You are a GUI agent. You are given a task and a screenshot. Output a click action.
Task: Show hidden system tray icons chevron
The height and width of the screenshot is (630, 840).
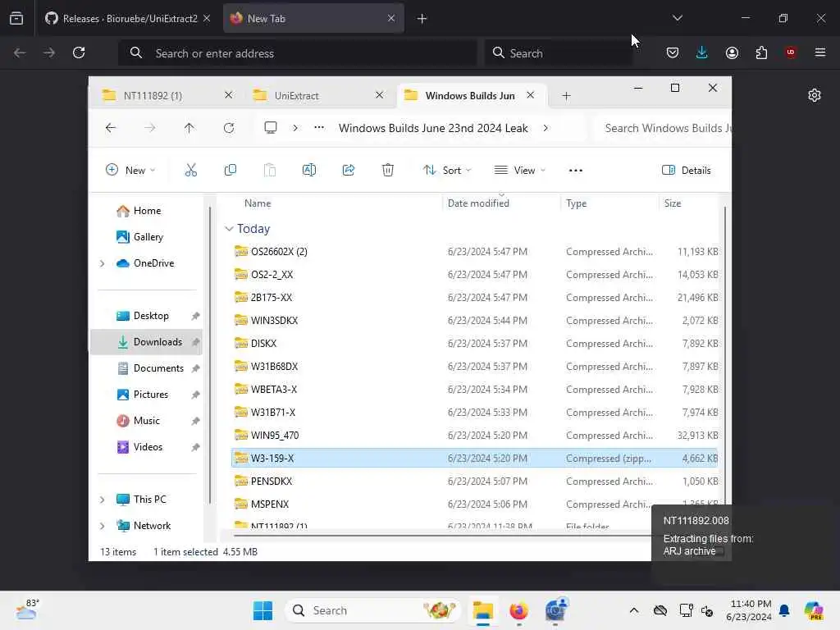click(634, 610)
